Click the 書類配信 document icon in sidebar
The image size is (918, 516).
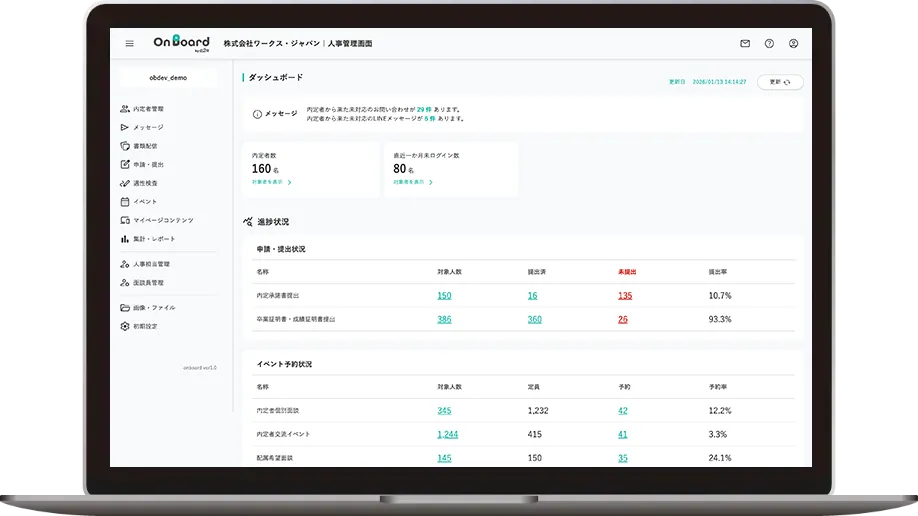pos(124,146)
